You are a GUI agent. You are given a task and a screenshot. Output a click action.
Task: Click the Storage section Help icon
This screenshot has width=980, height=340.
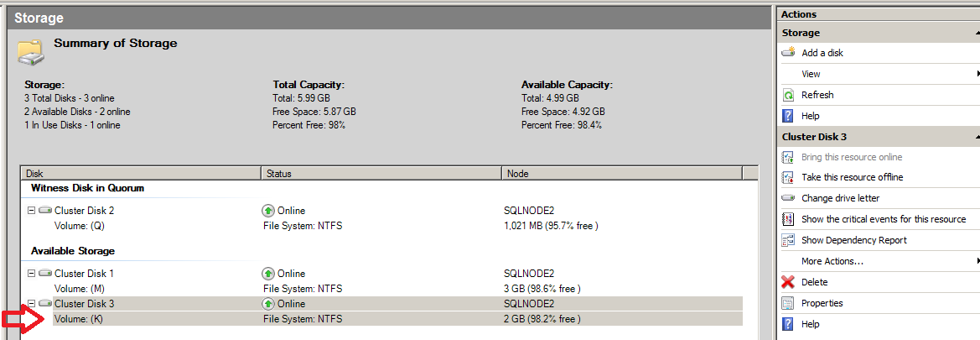(788, 116)
